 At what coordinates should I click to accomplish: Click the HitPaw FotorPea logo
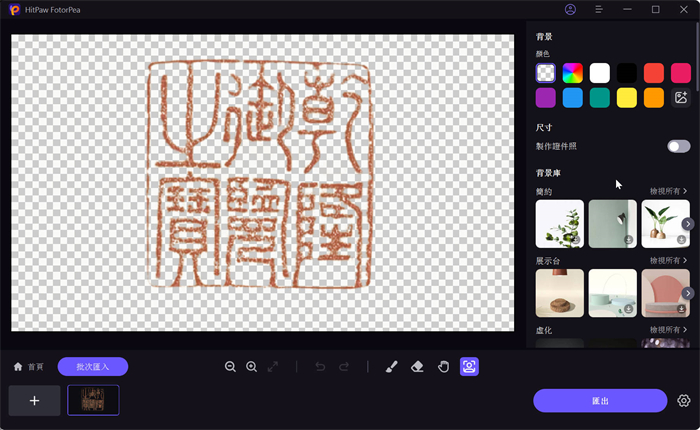coord(15,10)
